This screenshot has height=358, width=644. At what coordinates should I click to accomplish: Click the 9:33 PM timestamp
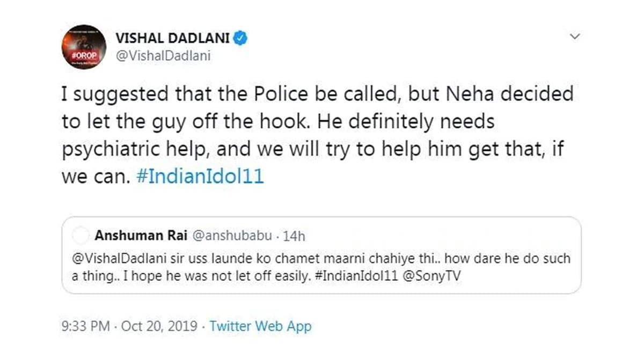(86, 326)
